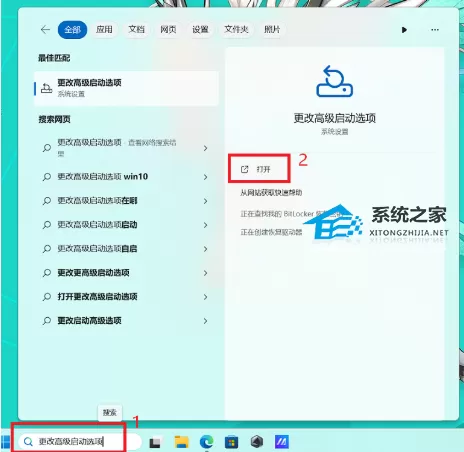Select suggestion 更改更高级启动选项
Screen dimensions: 464x452
tap(93, 273)
